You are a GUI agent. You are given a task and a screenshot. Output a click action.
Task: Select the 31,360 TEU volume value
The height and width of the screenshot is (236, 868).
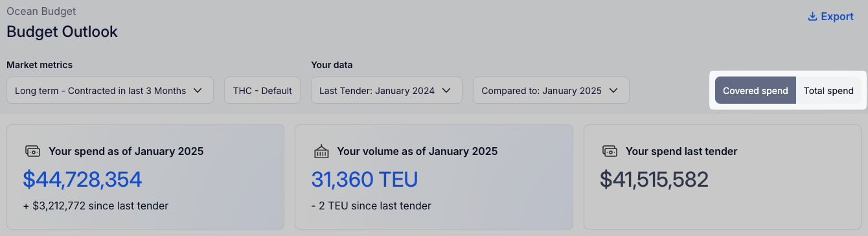point(365,180)
